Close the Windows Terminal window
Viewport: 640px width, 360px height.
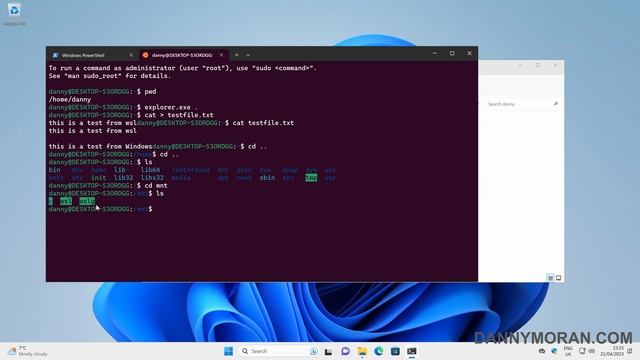(x=469, y=53)
